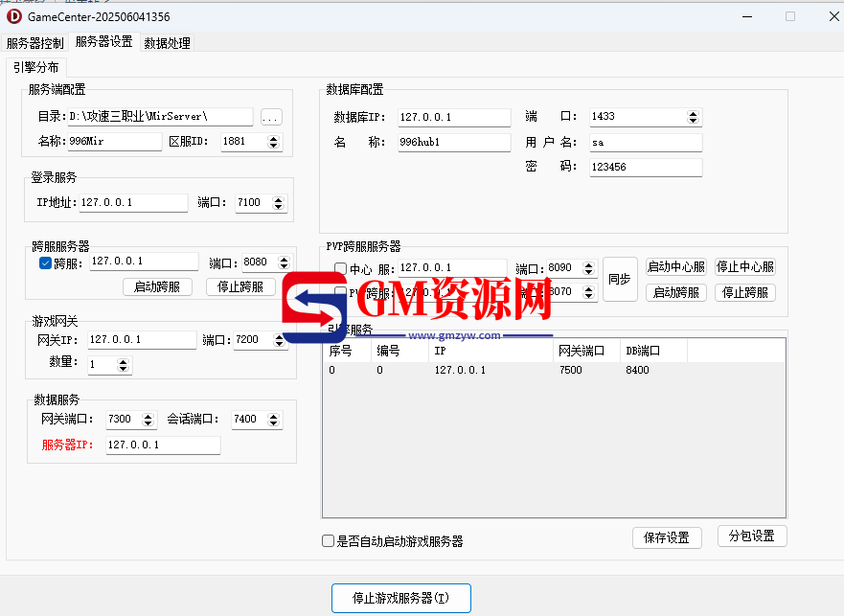
Task: Click the 启动中心服 button
Action: (676, 267)
